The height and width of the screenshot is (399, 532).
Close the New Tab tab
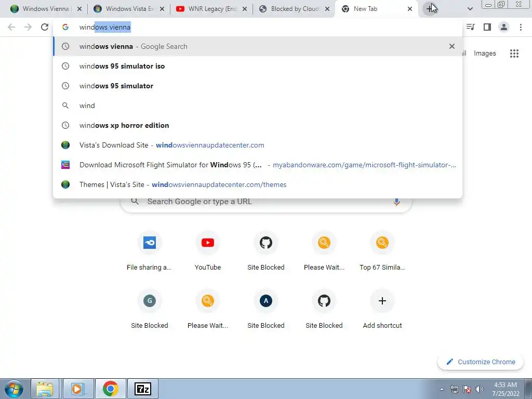click(x=410, y=9)
